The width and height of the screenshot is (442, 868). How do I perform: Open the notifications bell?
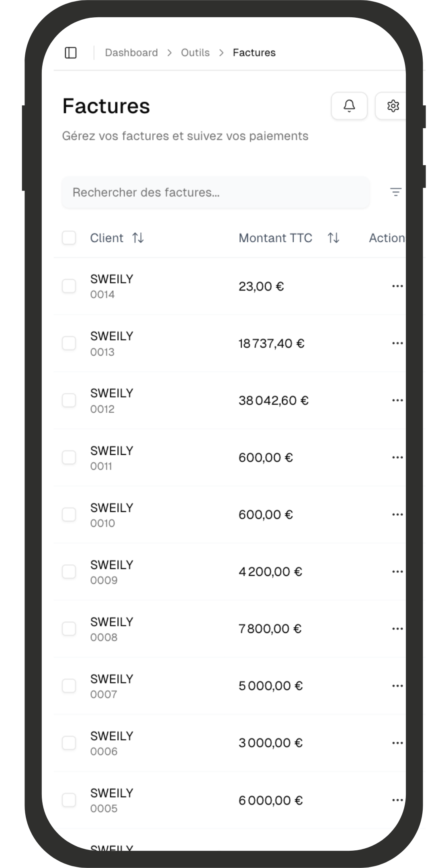(x=349, y=106)
